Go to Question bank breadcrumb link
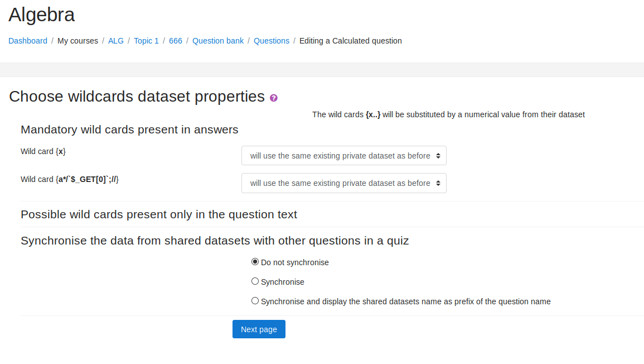644x364 pixels. point(218,41)
